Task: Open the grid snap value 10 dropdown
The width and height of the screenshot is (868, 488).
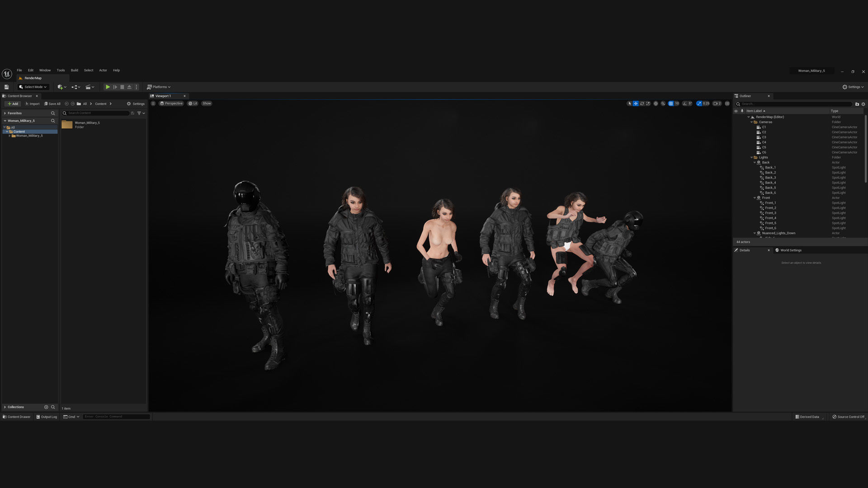Action: pos(677,103)
